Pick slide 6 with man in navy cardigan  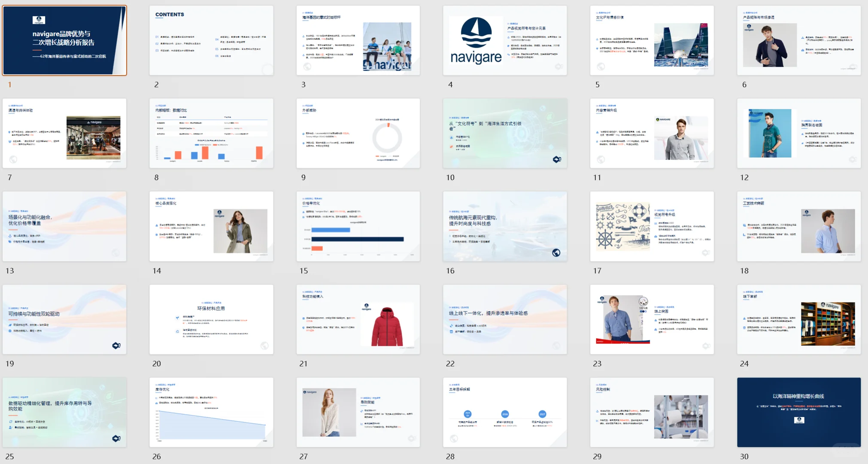[799, 40]
